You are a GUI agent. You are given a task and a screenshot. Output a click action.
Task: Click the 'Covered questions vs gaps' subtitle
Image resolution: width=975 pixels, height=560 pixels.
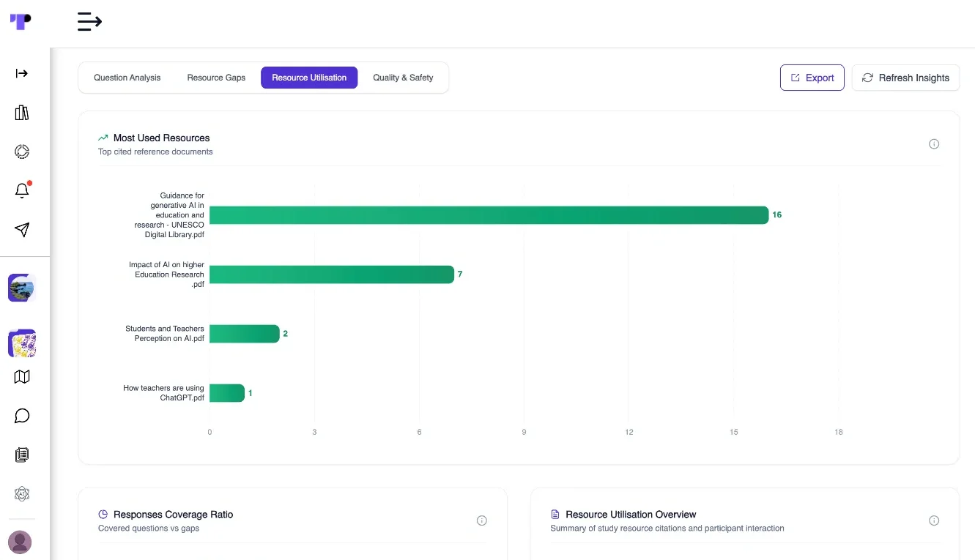point(149,528)
